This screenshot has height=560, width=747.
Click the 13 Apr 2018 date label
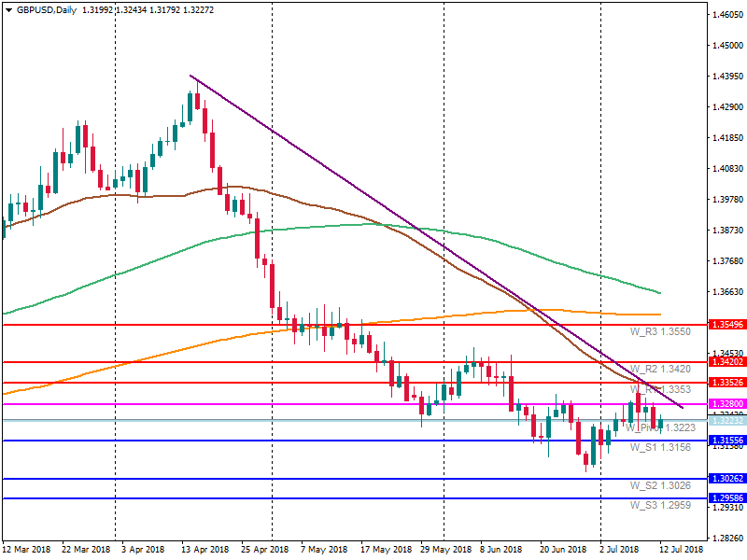point(203,550)
